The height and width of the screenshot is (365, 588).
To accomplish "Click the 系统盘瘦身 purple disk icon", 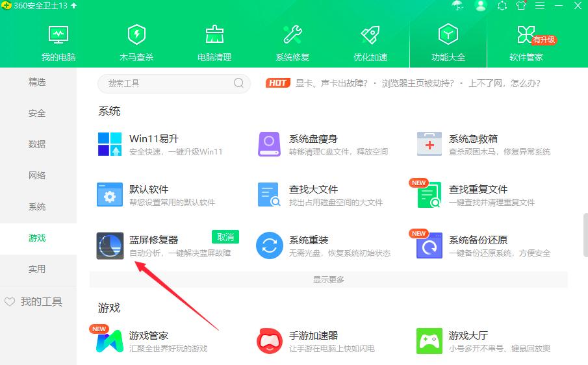I will tap(269, 144).
